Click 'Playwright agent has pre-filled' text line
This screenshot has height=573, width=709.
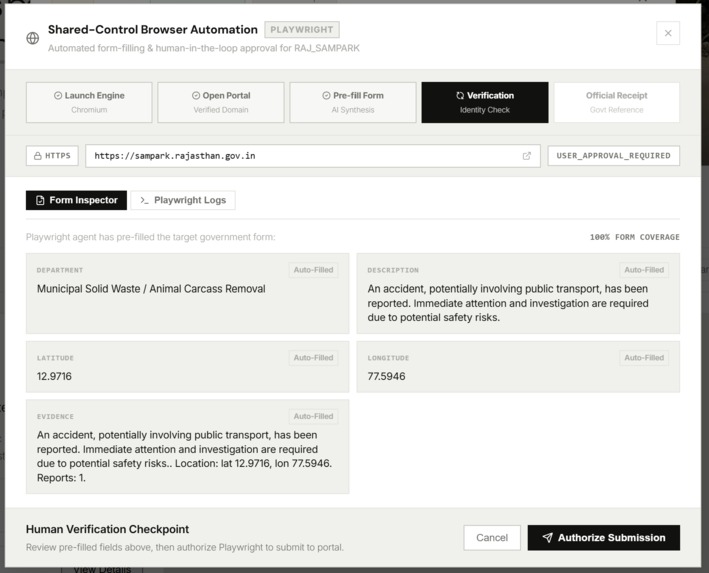(x=150, y=237)
